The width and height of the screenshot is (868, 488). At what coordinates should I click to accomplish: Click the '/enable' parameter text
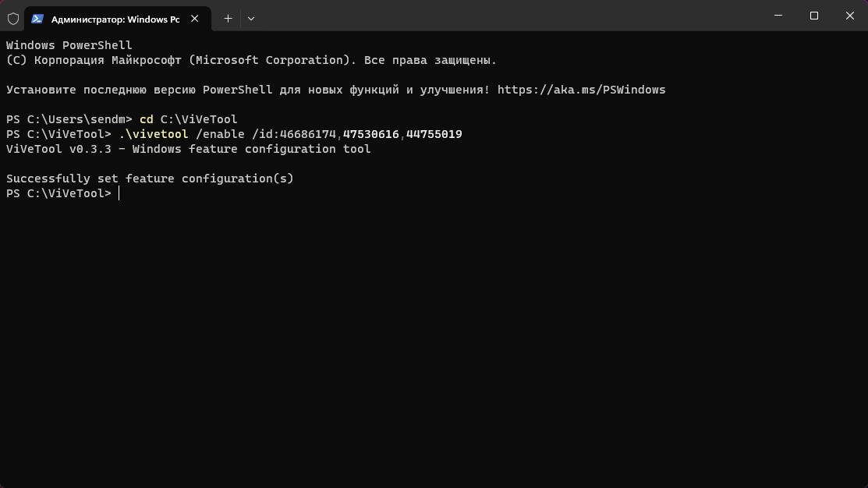pyautogui.click(x=220, y=134)
